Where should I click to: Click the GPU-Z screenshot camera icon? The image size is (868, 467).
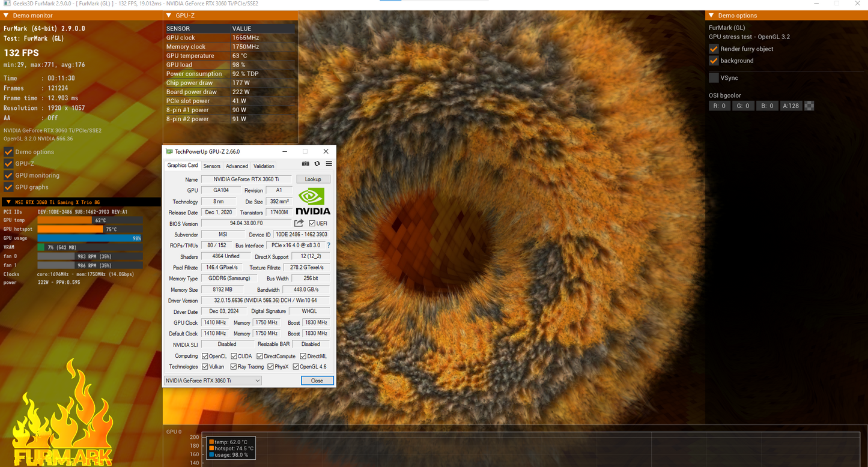(306, 164)
